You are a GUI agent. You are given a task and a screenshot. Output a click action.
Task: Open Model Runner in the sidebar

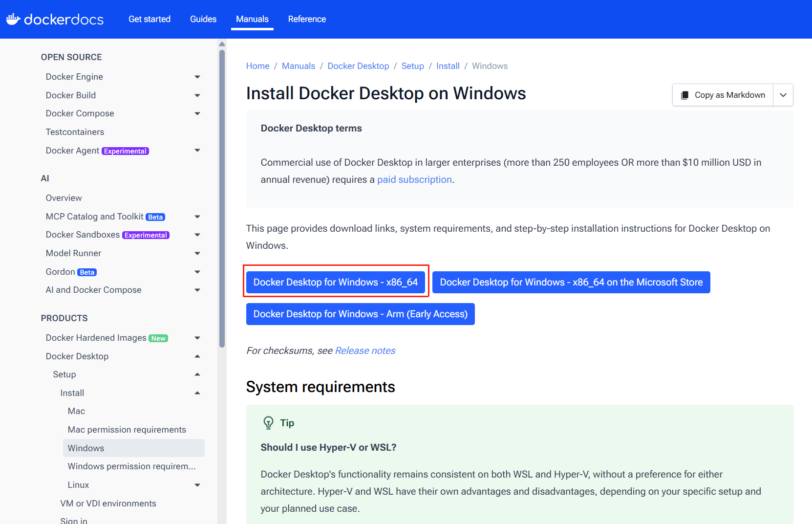coord(73,253)
